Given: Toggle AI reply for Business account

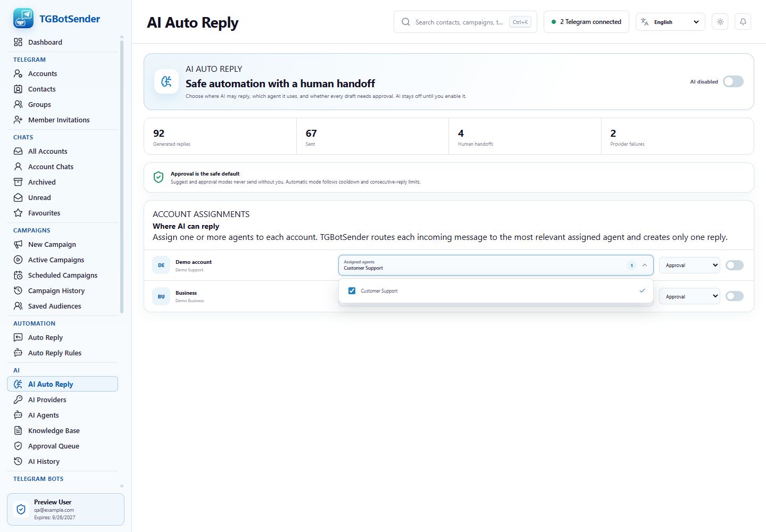Looking at the screenshot, I should pyautogui.click(x=735, y=296).
